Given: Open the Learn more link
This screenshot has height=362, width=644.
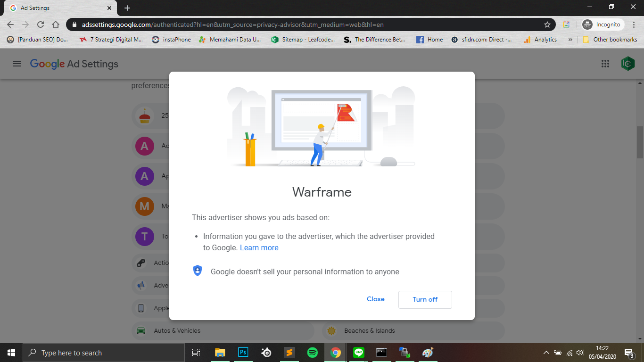Looking at the screenshot, I should tap(259, 247).
